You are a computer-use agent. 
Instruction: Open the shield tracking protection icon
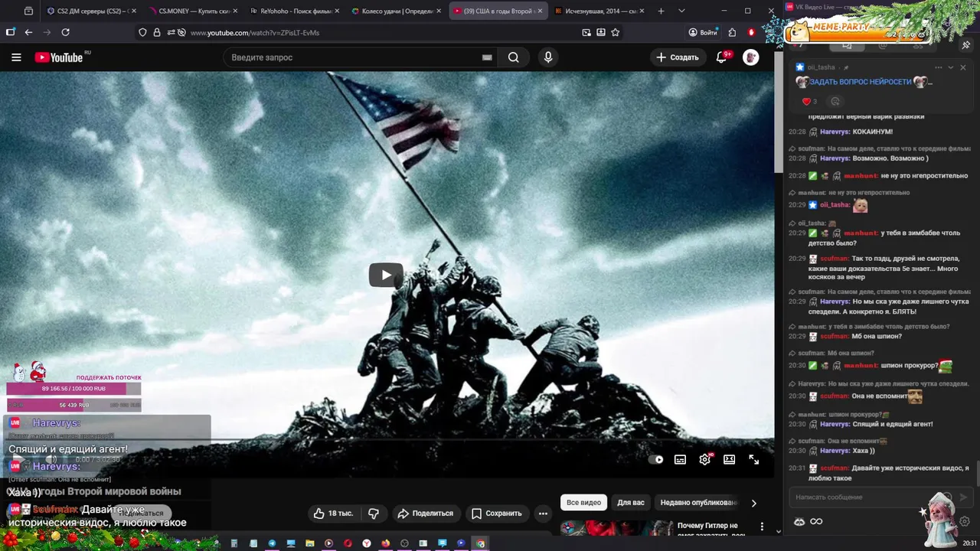click(142, 32)
